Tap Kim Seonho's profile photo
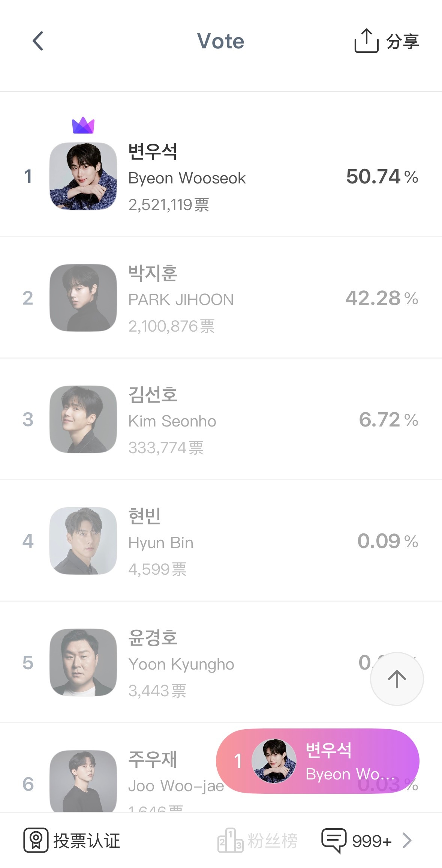The image size is (442, 868). coord(83,419)
